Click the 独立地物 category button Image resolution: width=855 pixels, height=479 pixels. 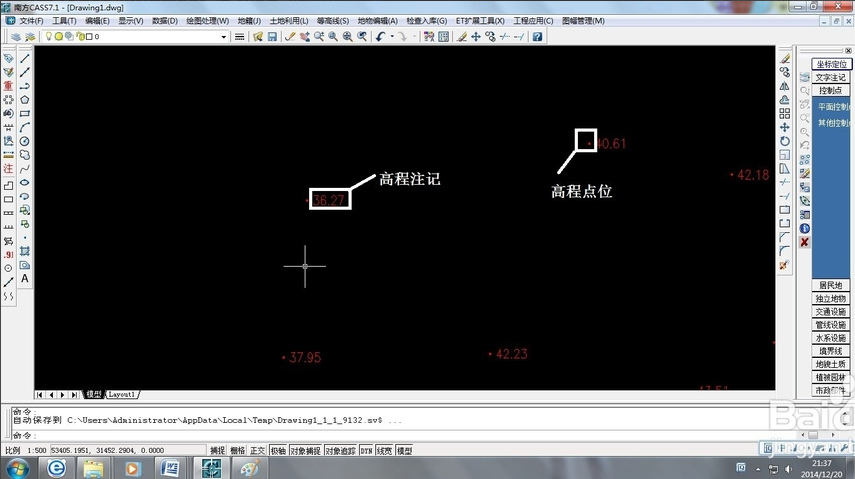(x=830, y=298)
